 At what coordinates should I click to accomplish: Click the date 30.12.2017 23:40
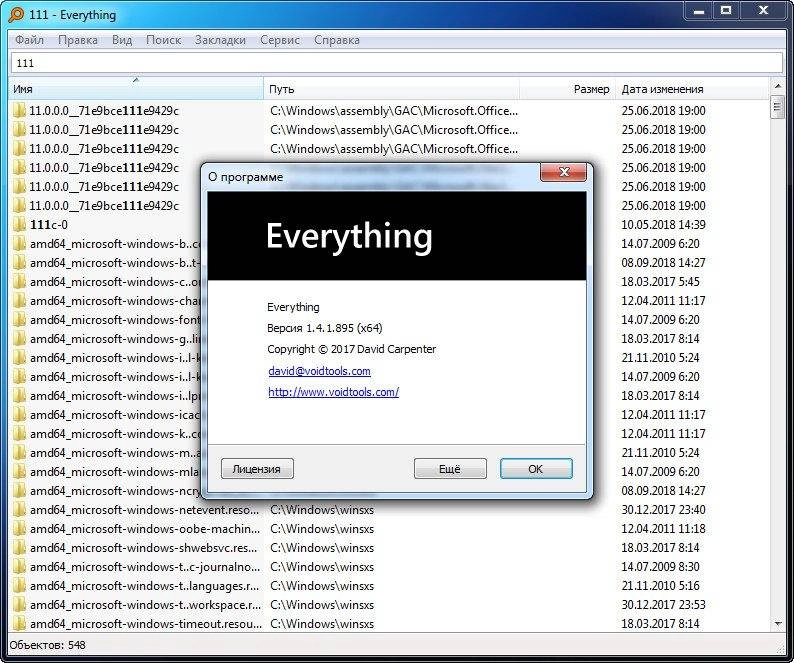pos(663,510)
